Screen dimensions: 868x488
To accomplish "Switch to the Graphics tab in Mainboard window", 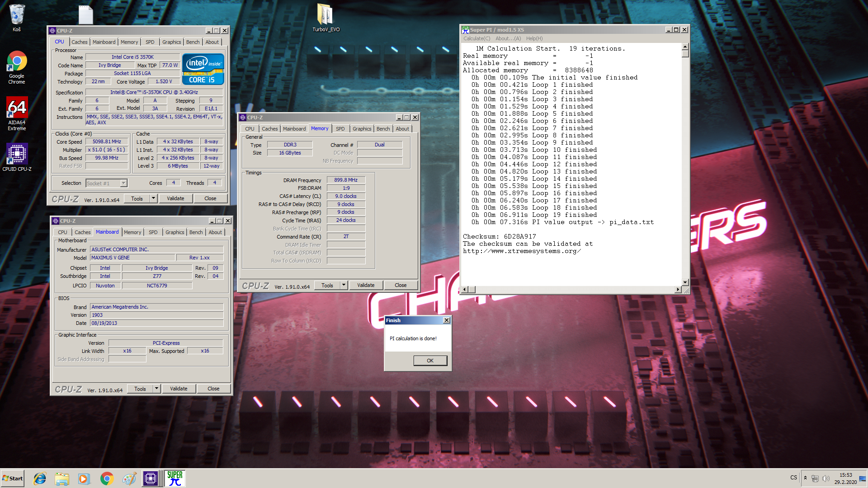I will coord(175,232).
